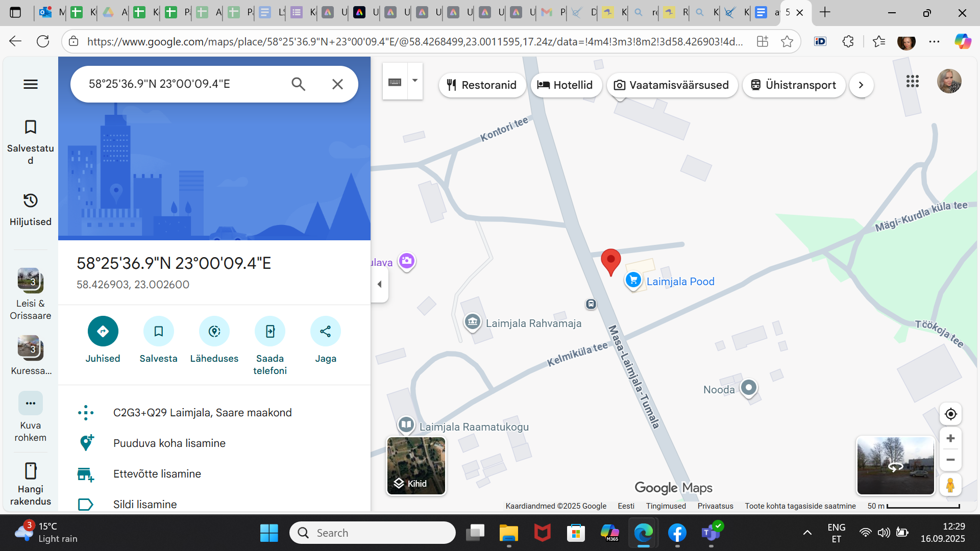Click Puuduva koha lisamine link
Image resolution: width=980 pixels, height=551 pixels.
(x=169, y=443)
